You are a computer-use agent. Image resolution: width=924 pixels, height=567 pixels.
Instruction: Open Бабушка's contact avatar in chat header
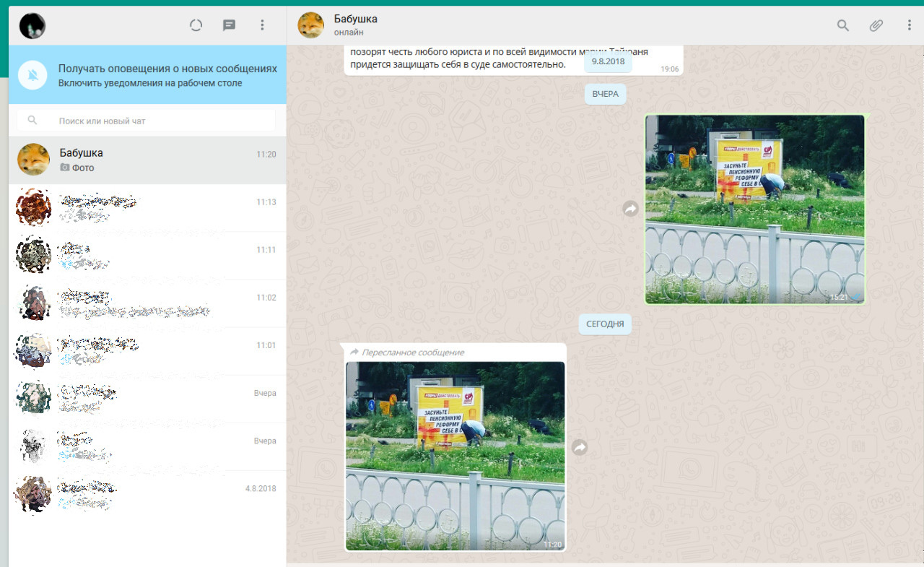pos(311,25)
